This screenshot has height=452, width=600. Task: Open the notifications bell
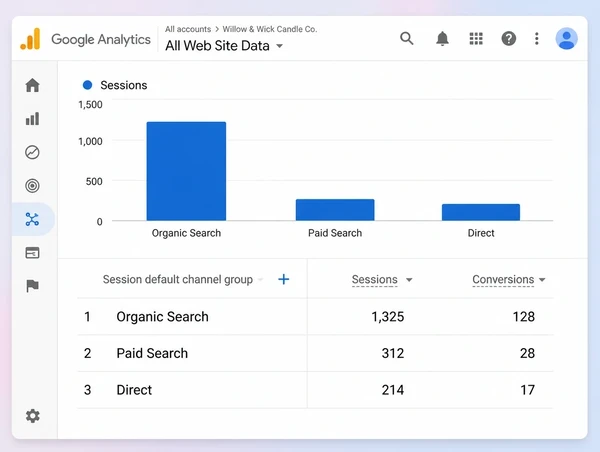442,39
